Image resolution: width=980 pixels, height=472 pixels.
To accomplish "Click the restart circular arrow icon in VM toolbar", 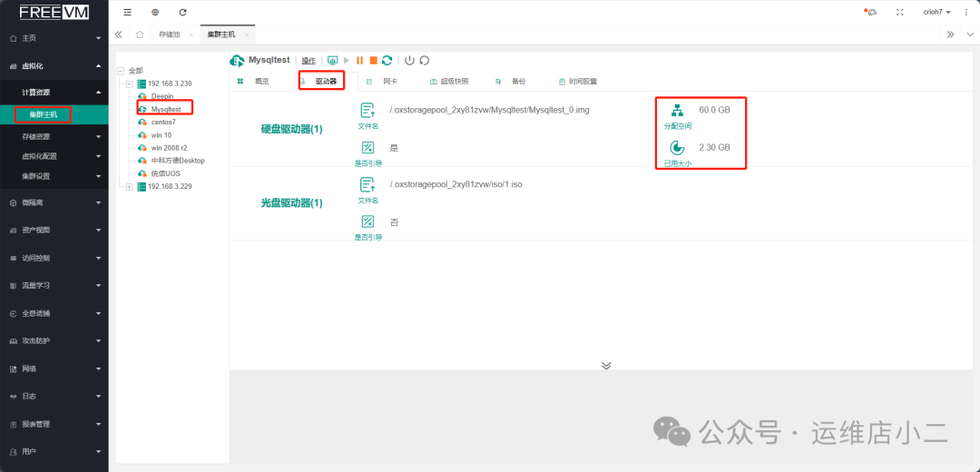I will 425,61.
